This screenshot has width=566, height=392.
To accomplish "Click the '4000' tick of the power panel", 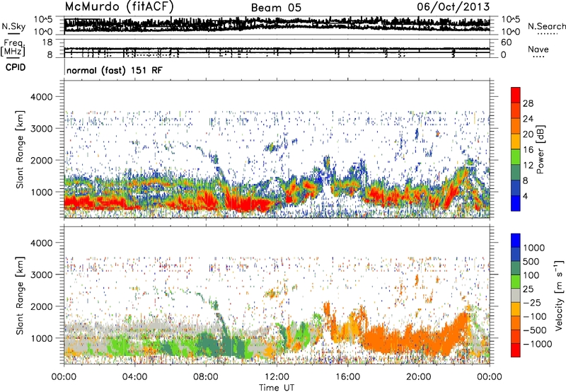I will point(42,97).
